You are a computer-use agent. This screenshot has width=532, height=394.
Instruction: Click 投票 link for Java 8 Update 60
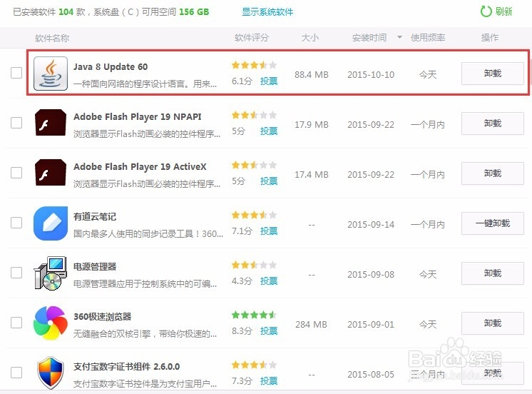tap(269, 81)
